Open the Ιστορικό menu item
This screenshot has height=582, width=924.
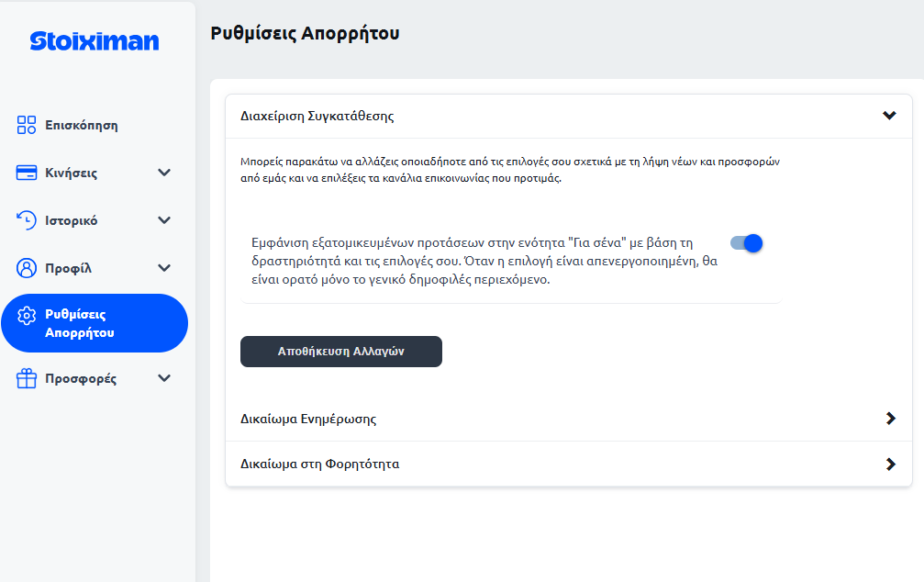(95, 220)
